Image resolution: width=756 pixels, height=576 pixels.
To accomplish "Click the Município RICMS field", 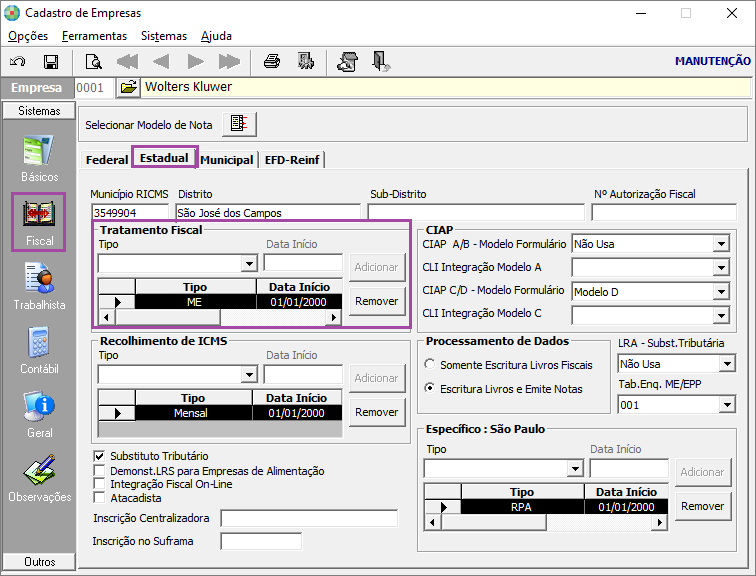I will pos(130,213).
